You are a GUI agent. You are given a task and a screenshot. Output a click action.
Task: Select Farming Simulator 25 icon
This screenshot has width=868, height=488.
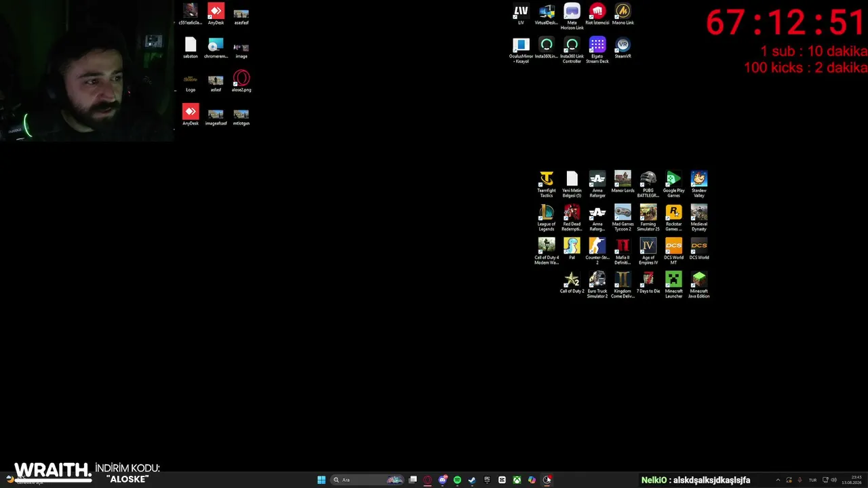pos(648,218)
